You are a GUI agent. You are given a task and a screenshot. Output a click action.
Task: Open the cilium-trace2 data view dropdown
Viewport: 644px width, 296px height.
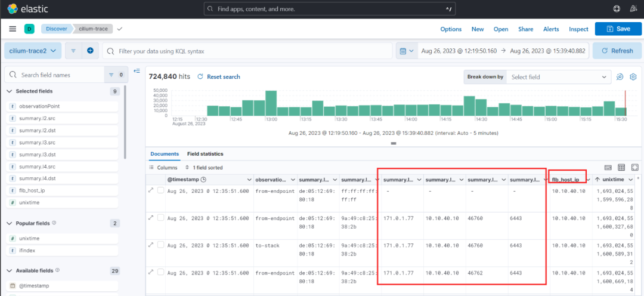coord(33,51)
